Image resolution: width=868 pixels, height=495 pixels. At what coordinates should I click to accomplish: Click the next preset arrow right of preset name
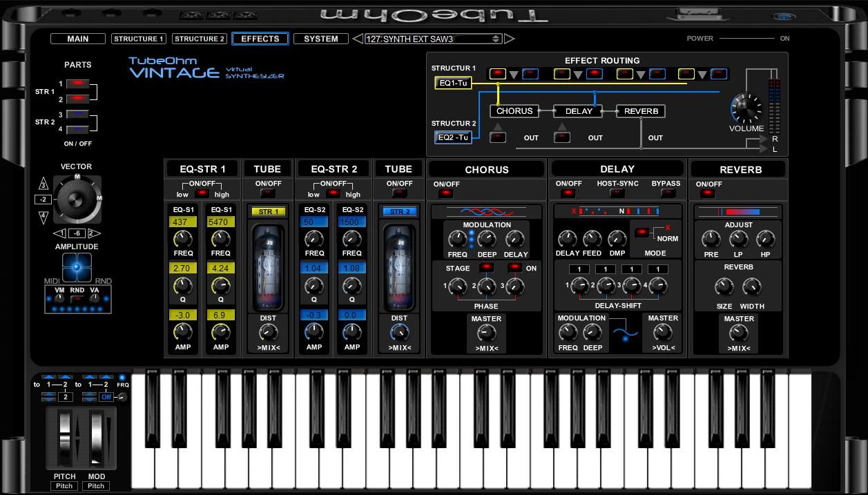(x=509, y=39)
